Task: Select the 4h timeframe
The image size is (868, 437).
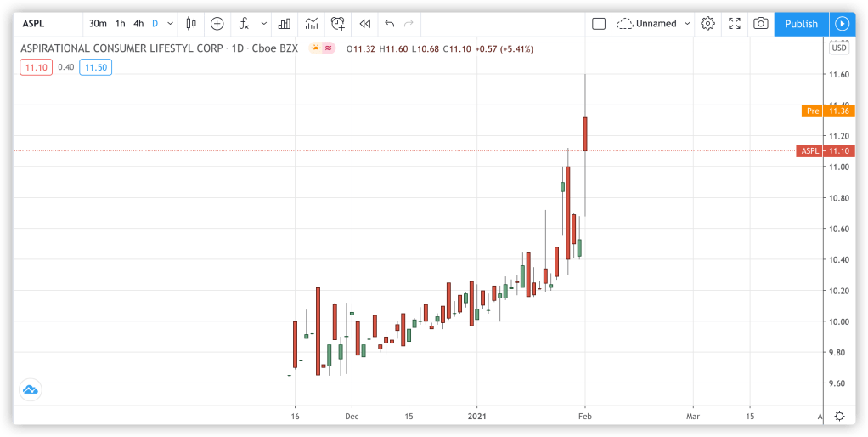Action: [x=138, y=24]
